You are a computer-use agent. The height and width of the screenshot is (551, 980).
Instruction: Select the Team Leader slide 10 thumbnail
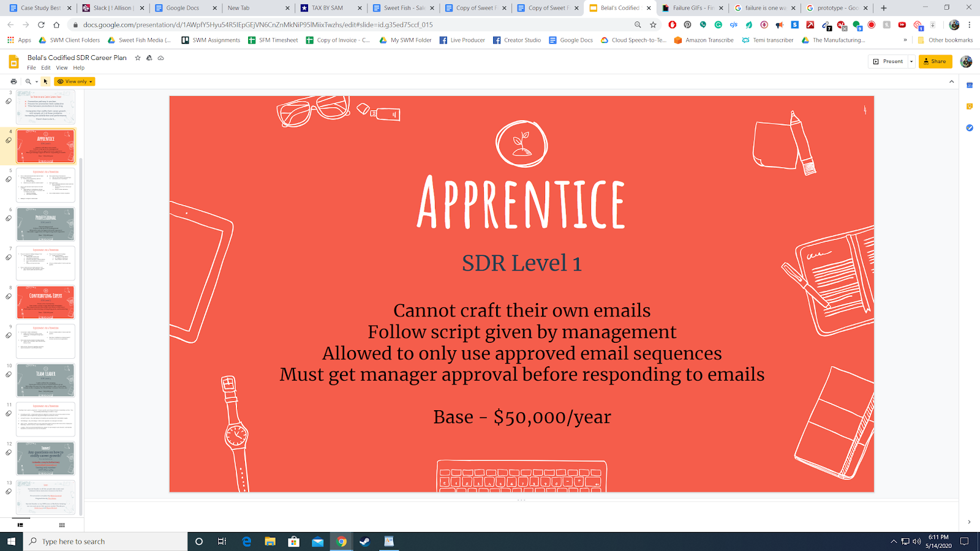click(x=45, y=380)
